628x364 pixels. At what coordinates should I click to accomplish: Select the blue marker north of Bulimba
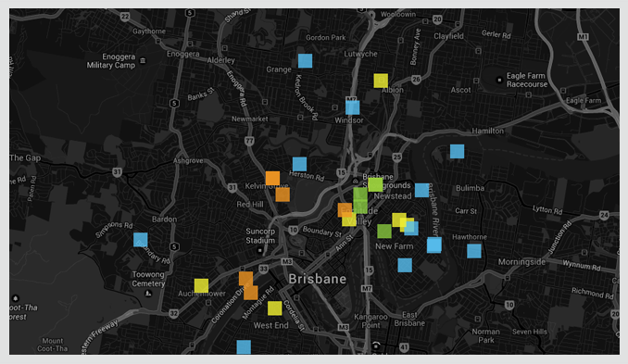[457, 151]
